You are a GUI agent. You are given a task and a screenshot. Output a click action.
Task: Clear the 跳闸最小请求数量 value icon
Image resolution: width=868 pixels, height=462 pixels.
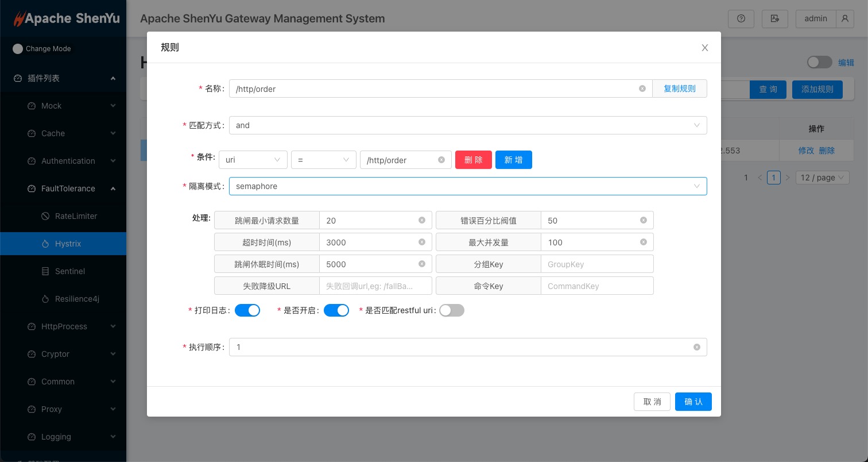tap(421, 220)
